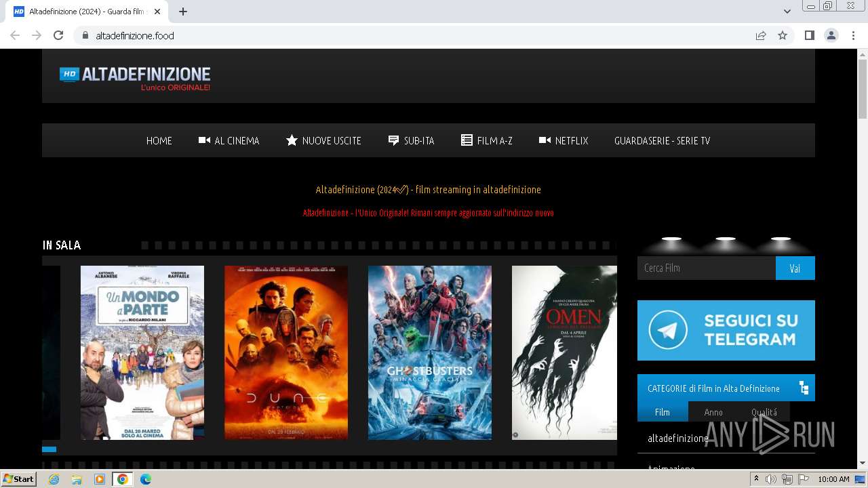Viewport: 868px width, 488px height.
Task: Switch to Chrome taskbar icon
Action: coord(122,479)
